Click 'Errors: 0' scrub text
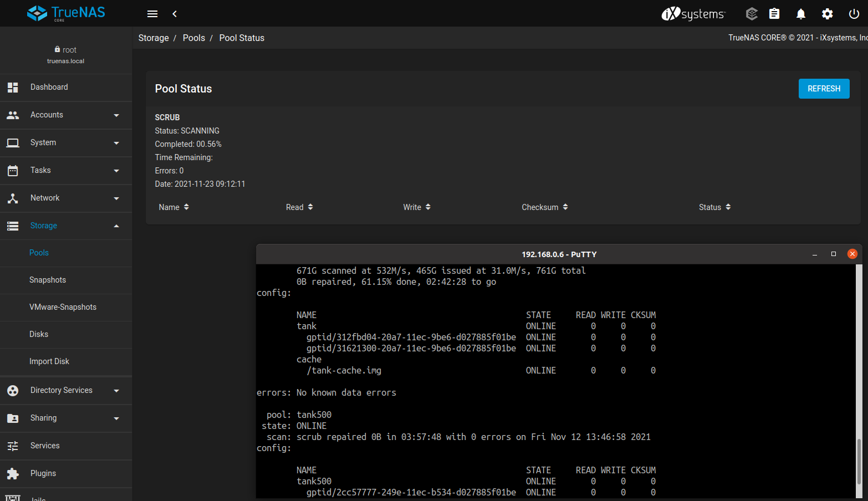Viewport: 868px width, 501px height. tap(169, 171)
